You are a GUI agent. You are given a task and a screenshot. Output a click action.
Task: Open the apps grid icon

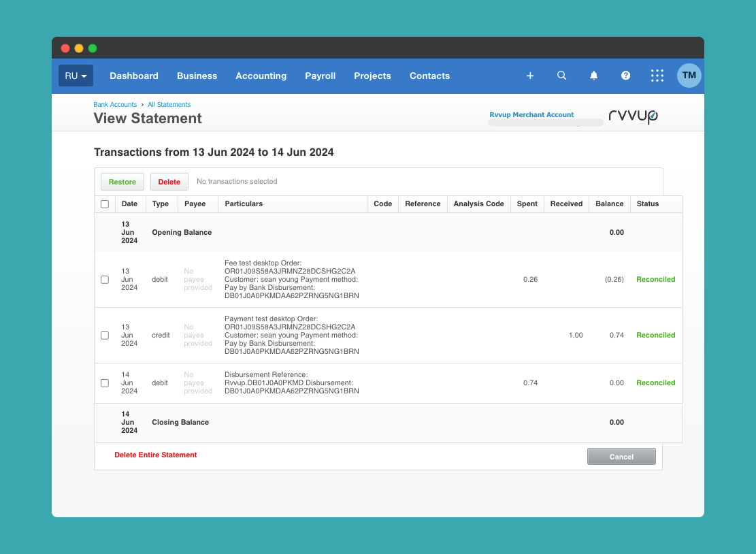point(657,76)
